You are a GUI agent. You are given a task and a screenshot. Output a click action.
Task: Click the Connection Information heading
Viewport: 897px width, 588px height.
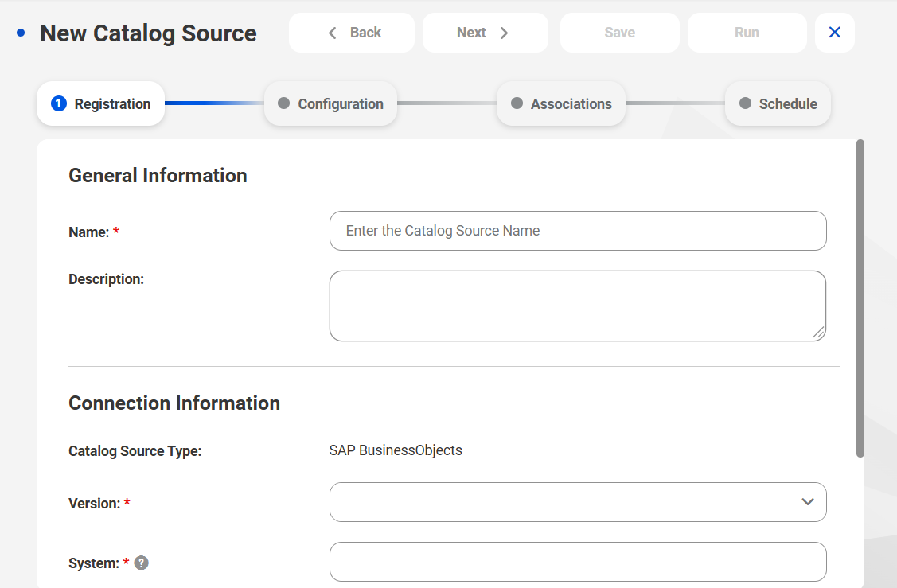tap(174, 403)
